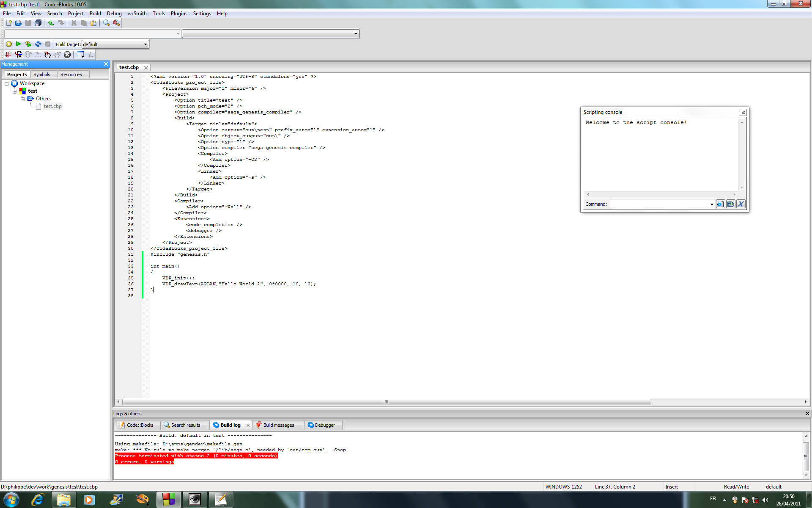Open the Build target dropdown
This screenshot has width=812, height=508.
tap(145, 44)
